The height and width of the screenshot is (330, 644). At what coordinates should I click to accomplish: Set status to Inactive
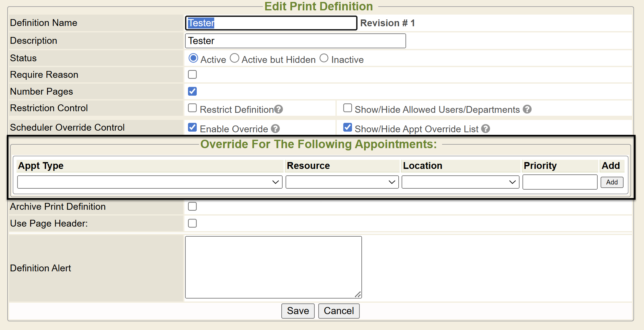point(324,58)
